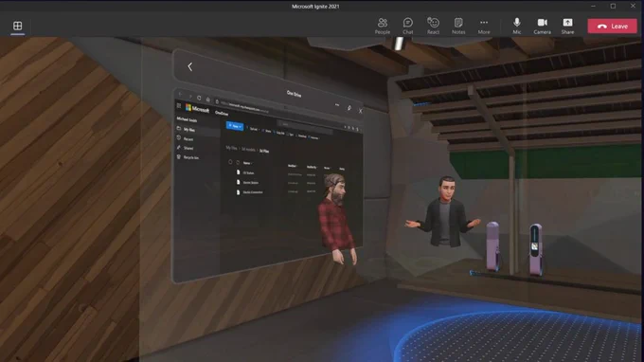
Task: Close the One Drive panel
Action: point(360,111)
